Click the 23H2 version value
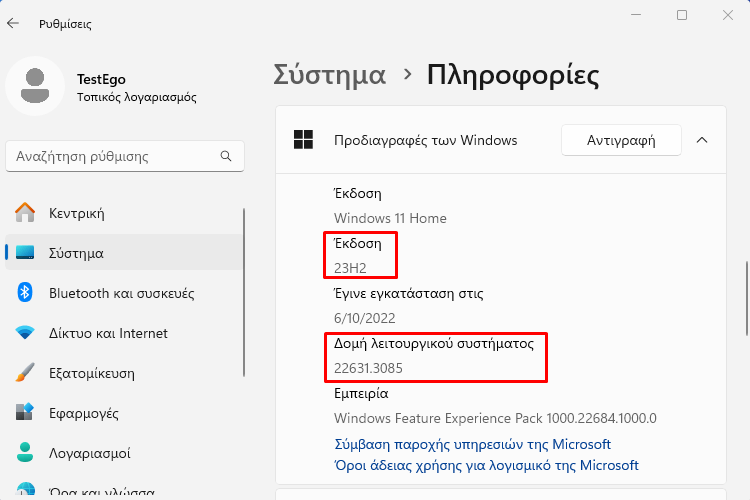The width and height of the screenshot is (750, 500). click(x=350, y=268)
